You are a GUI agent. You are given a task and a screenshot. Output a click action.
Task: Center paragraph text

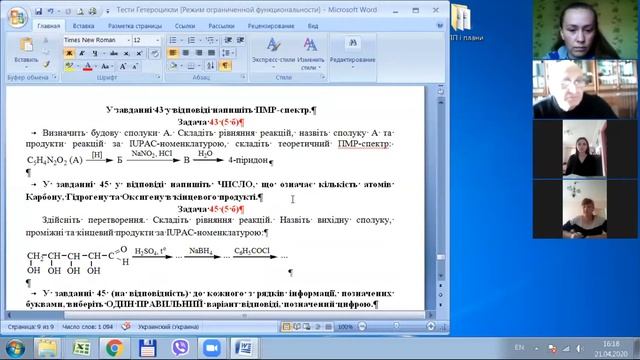tap(186, 53)
